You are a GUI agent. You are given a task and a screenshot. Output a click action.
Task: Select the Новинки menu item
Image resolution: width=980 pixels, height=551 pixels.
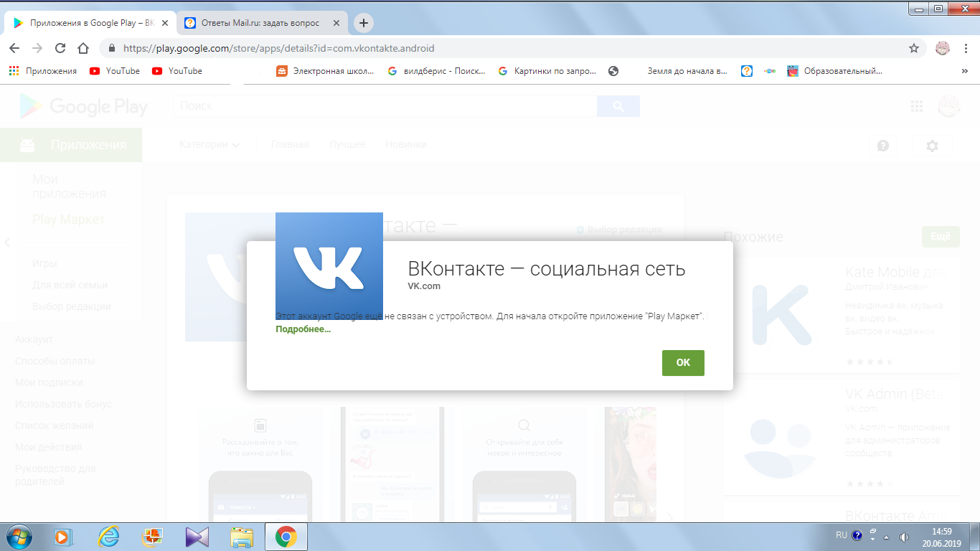(x=406, y=144)
